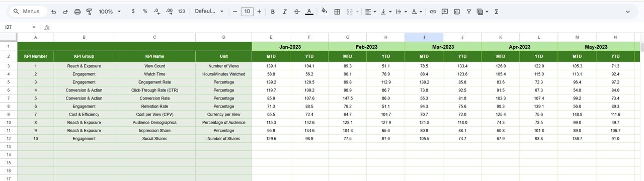Click the KPI Group header cell
Viewport: 644px width, 181px height.
(x=84, y=56)
